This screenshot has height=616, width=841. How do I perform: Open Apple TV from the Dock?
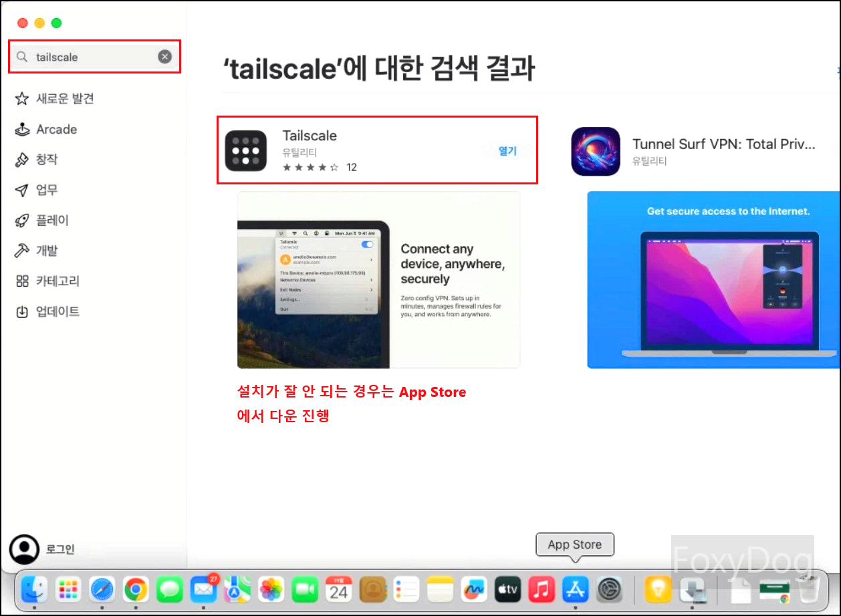tap(507, 589)
